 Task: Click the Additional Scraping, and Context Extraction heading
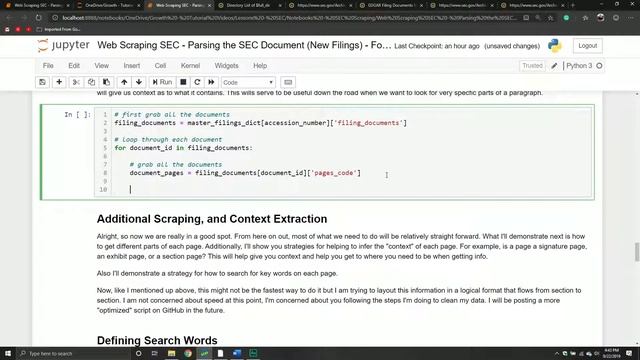click(x=212, y=219)
